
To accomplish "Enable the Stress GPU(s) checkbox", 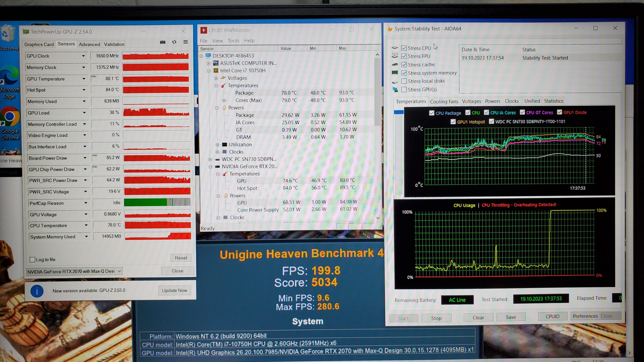I will 404,89.
